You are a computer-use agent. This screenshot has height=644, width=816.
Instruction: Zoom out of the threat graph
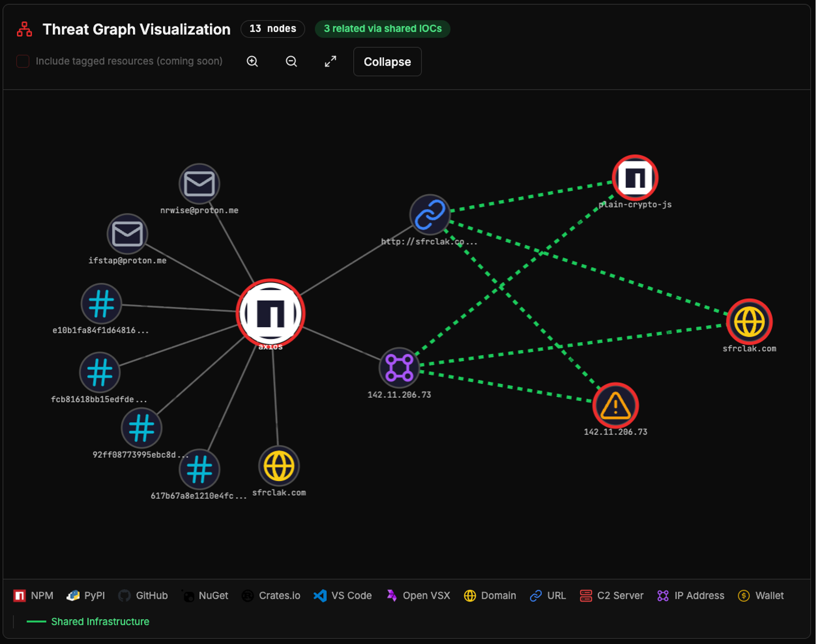291,61
